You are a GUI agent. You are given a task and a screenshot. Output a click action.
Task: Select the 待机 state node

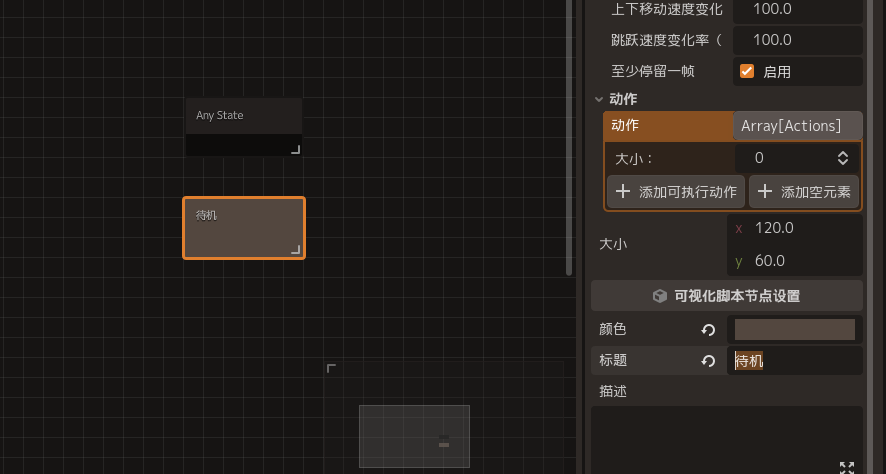click(244, 228)
